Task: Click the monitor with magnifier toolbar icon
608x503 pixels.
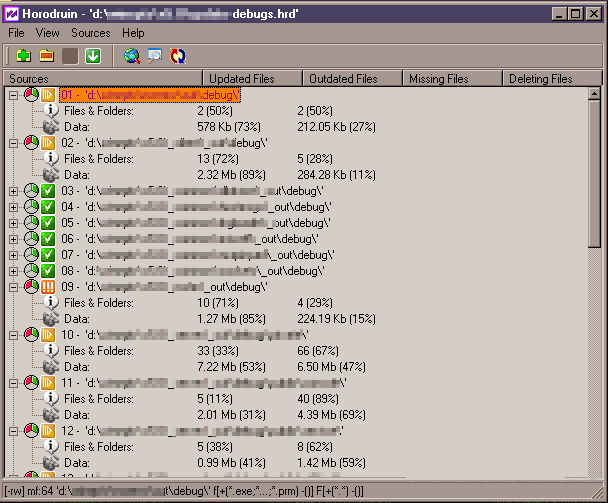Action: [155, 55]
